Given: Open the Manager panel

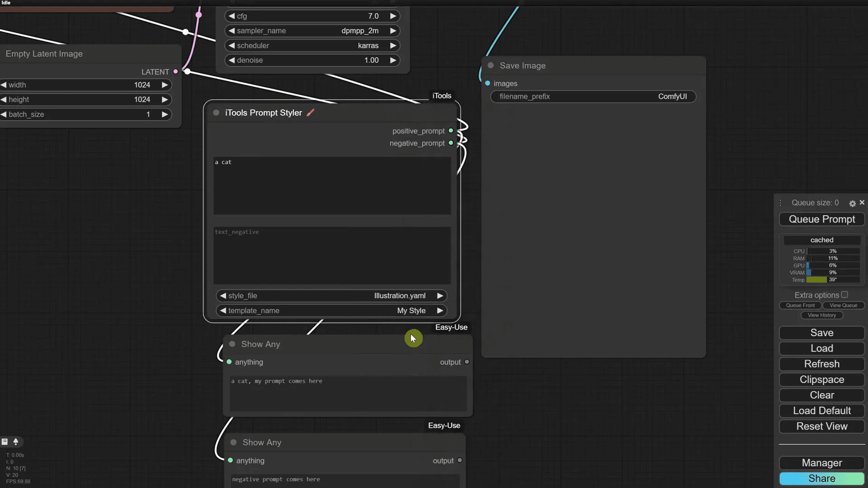Looking at the screenshot, I should point(822,463).
